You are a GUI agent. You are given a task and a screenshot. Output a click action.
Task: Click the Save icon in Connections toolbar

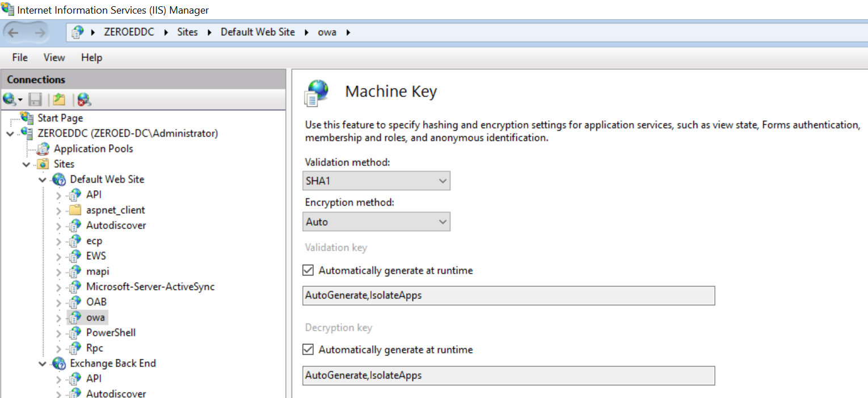pyautogui.click(x=36, y=100)
